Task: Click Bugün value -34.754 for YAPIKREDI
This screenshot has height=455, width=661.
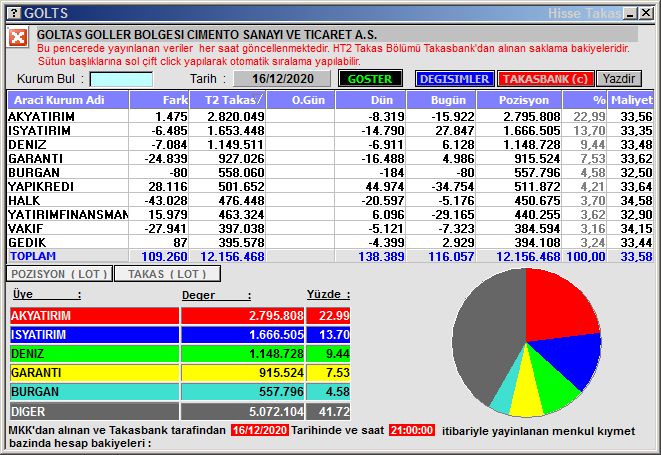Action: click(x=453, y=186)
